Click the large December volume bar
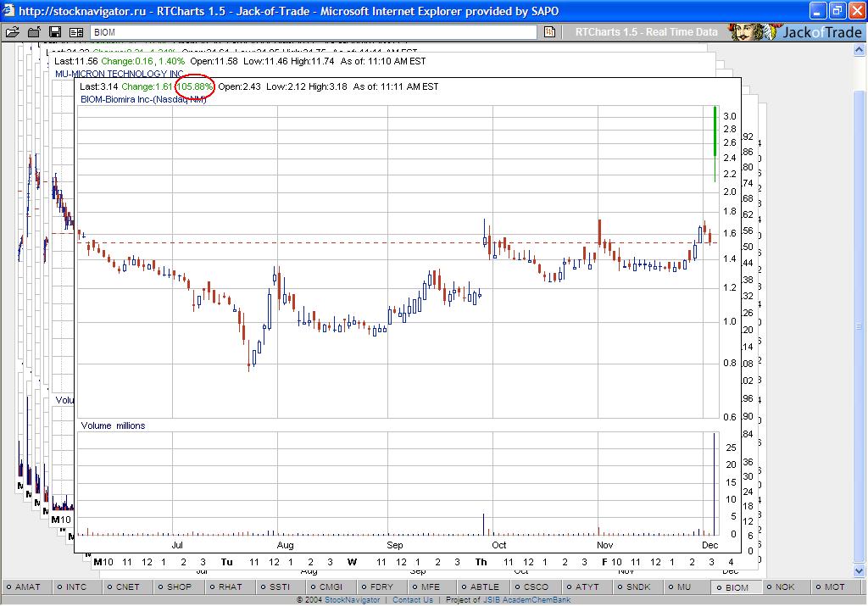Screen dimensions: 868x606 click(715, 483)
